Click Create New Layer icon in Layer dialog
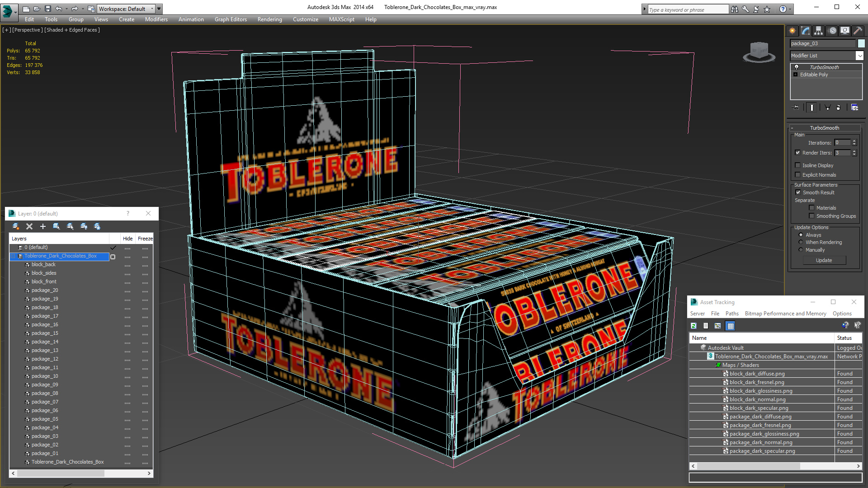This screenshot has width=868, height=488. click(16, 226)
